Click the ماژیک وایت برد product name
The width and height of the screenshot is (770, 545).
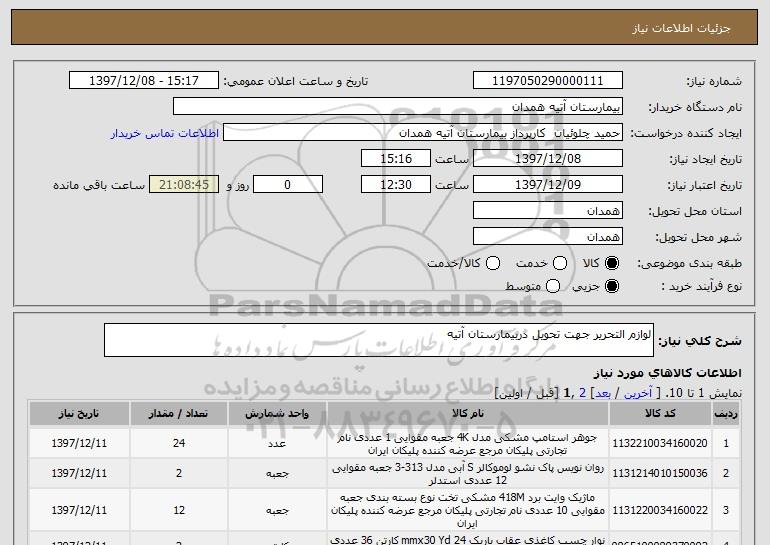tap(468, 511)
